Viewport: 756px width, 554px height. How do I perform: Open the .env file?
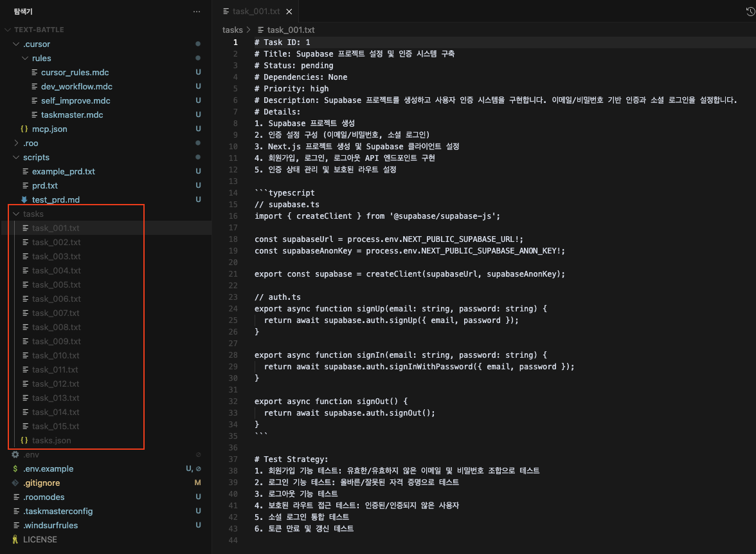(x=31, y=454)
